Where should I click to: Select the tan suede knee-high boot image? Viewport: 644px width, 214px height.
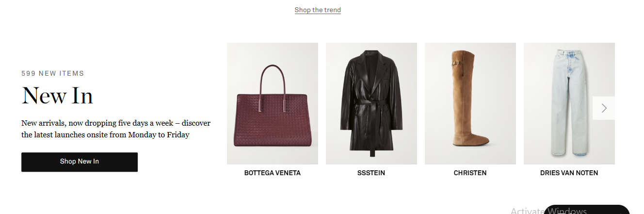pyautogui.click(x=470, y=103)
